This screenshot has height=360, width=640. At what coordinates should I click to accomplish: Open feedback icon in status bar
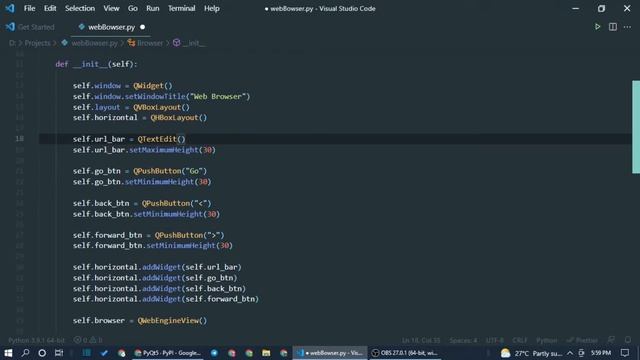click(x=611, y=340)
